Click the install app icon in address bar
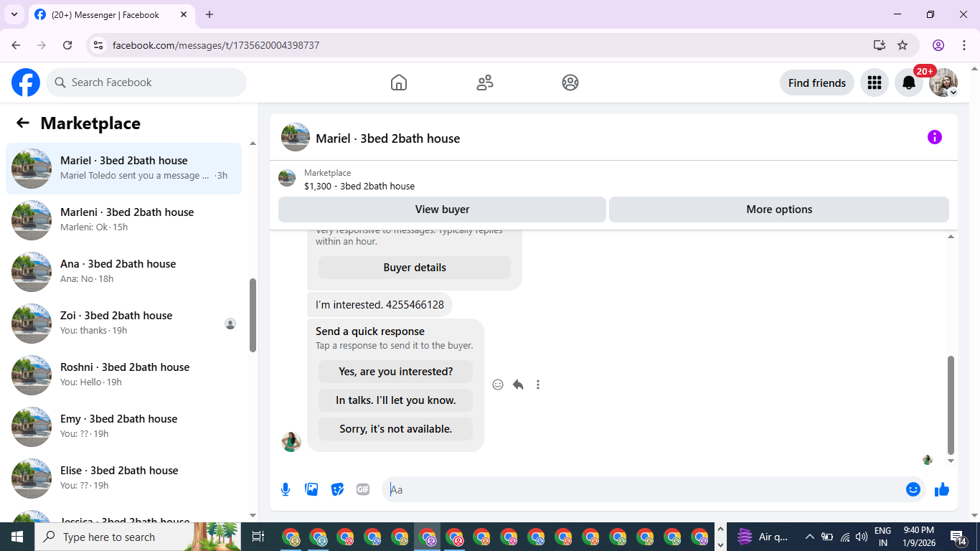The height and width of the screenshot is (551, 980). point(880,45)
